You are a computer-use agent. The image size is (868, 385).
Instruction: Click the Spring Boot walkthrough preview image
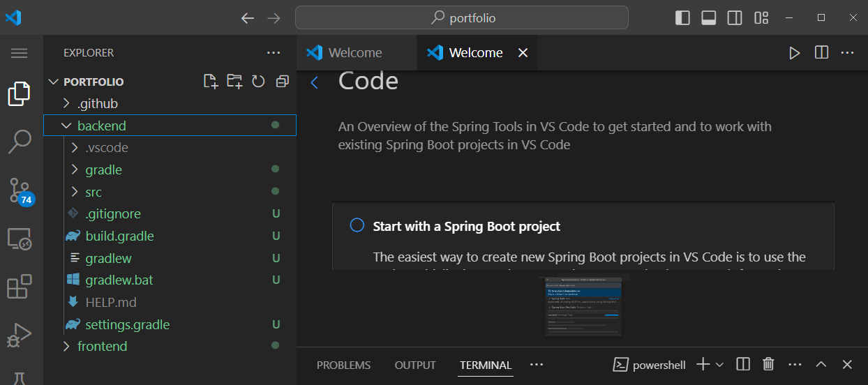pyautogui.click(x=583, y=306)
